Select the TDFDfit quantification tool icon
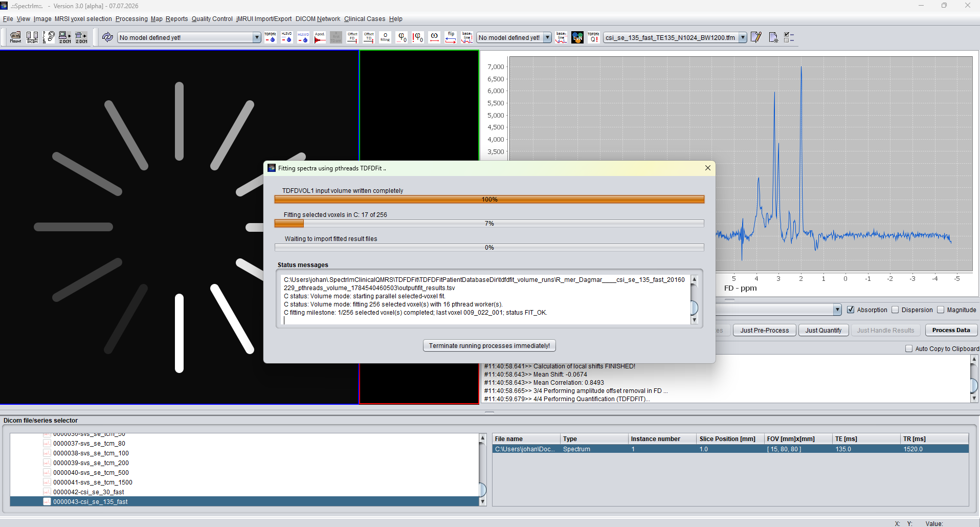 click(270, 37)
